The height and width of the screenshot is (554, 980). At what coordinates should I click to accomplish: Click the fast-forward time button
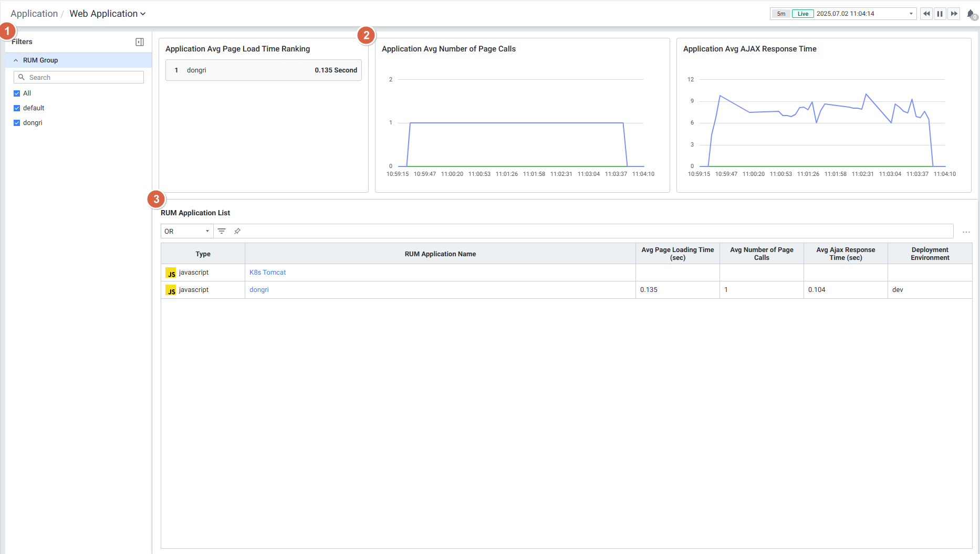(954, 14)
